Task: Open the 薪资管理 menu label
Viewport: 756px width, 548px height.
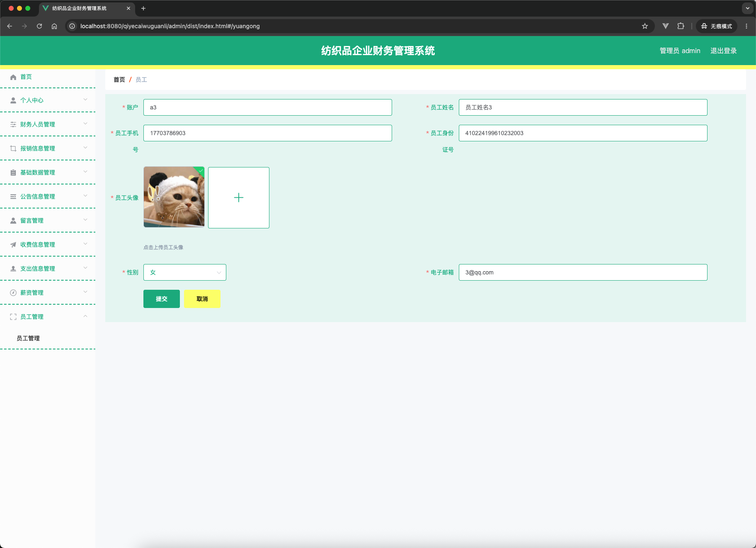Action: point(32,293)
